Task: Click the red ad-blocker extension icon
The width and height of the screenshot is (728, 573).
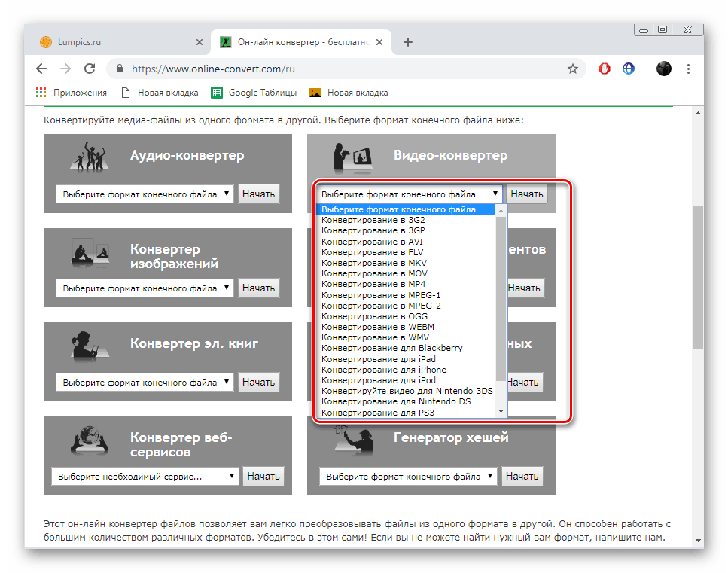Action: (x=604, y=68)
